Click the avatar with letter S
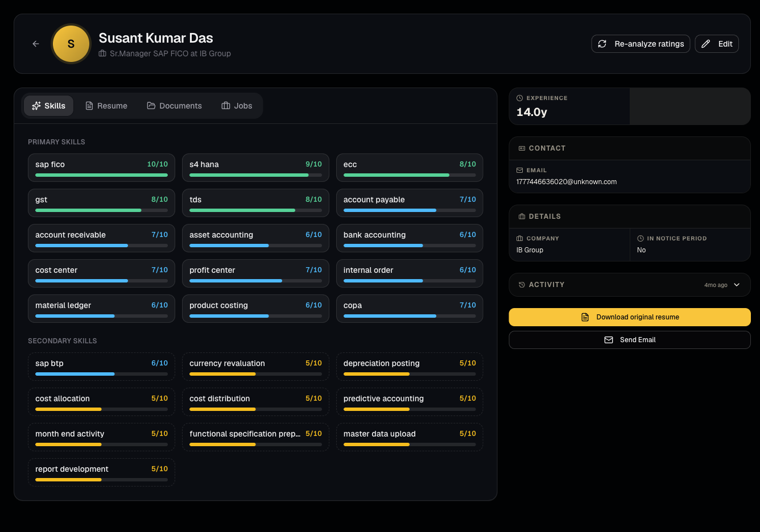The image size is (760, 532). [71, 44]
